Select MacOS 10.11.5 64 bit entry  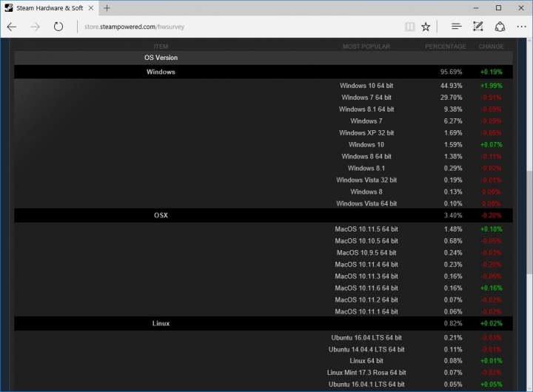[366, 229]
